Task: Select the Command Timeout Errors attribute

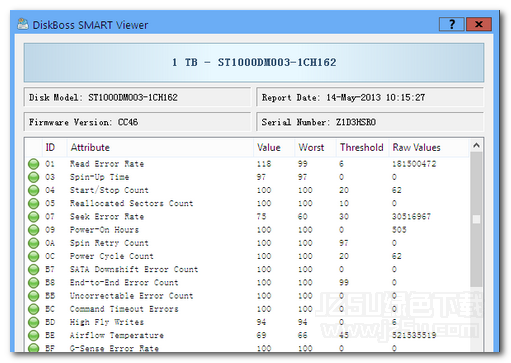Action: 124,309
